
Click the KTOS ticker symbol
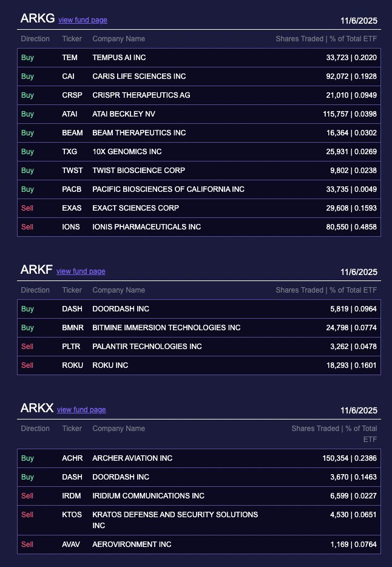[72, 515]
